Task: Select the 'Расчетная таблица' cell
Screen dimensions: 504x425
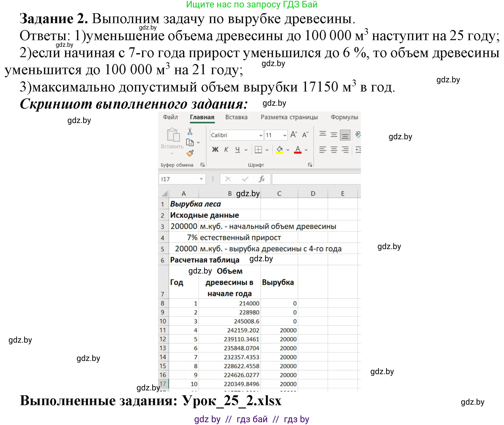Action: tap(184, 260)
